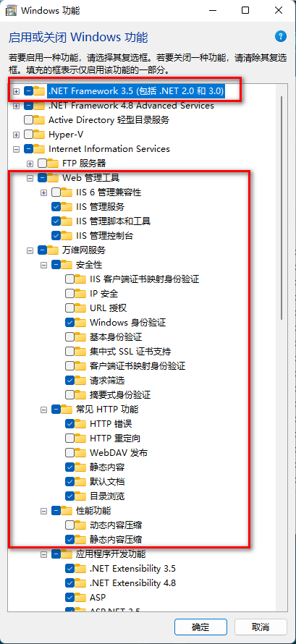Click the blue help question mark icon
296x644 pixels.
(280, 36)
